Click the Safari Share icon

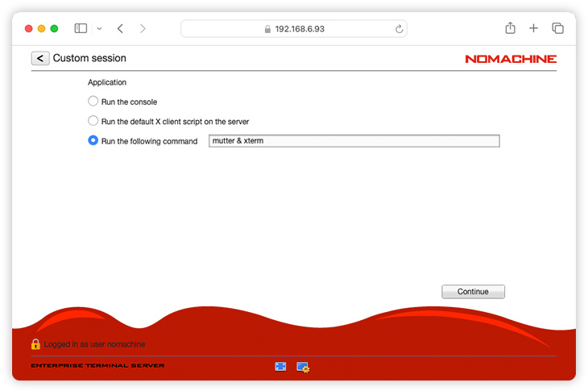(510, 28)
